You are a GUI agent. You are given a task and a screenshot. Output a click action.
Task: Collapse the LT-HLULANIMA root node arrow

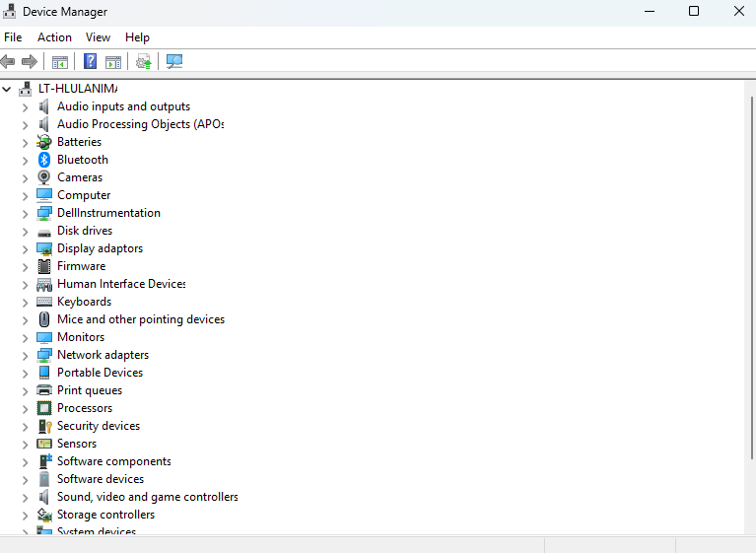[7, 89]
